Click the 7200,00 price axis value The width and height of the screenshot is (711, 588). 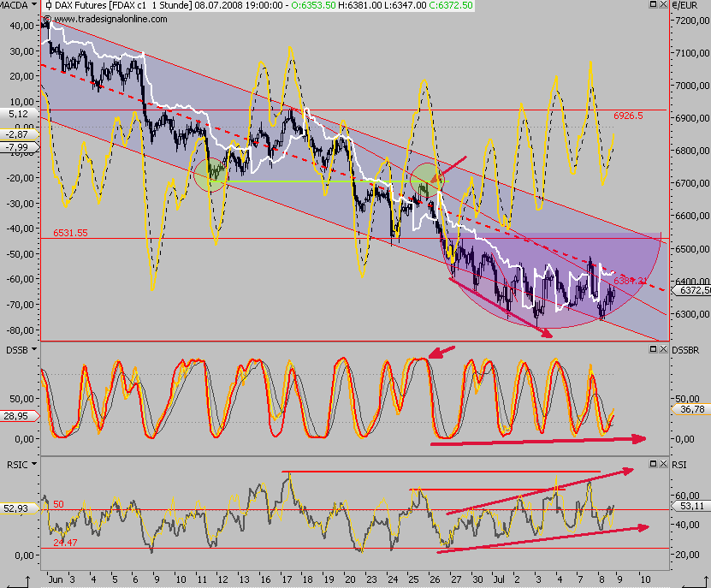[x=692, y=21]
